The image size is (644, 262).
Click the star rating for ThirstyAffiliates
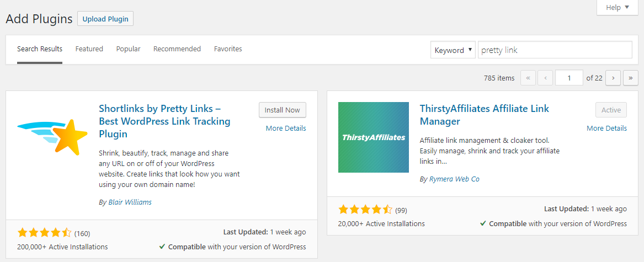click(x=365, y=210)
